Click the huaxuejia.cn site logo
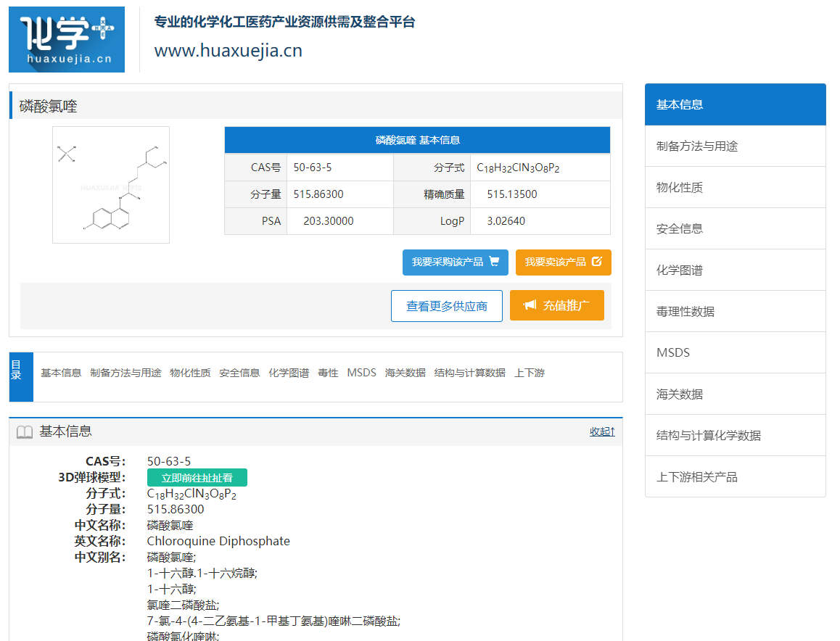The height and width of the screenshot is (641, 840). pyautogui.click(x=67, y=40)
